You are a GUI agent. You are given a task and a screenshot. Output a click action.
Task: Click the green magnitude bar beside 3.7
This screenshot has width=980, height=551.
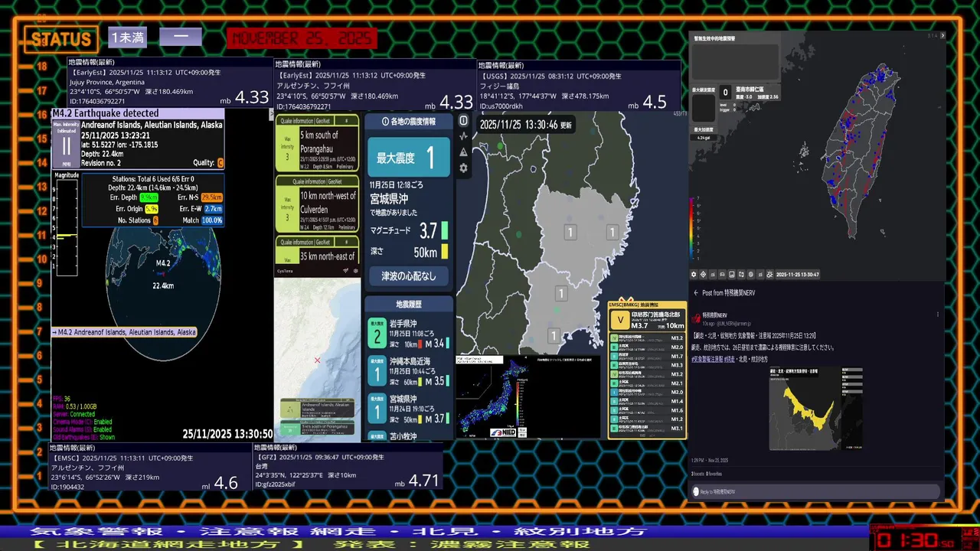[x=445, y=230]
